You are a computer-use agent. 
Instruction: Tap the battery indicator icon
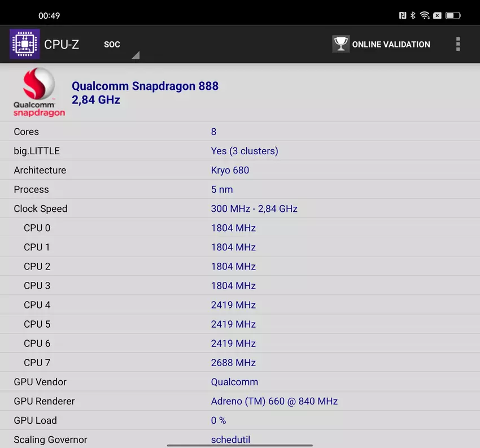pyautogui.click(x=452, y=15)
